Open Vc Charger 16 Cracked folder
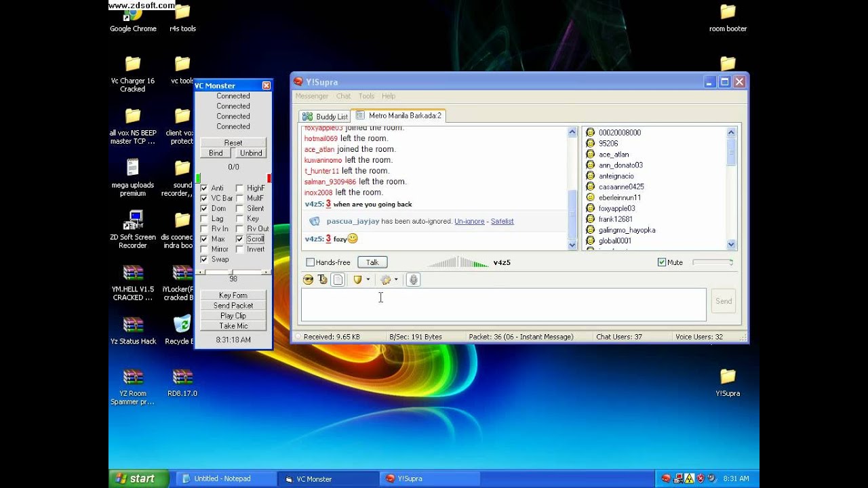868x488 pixels. click(133, 74)
